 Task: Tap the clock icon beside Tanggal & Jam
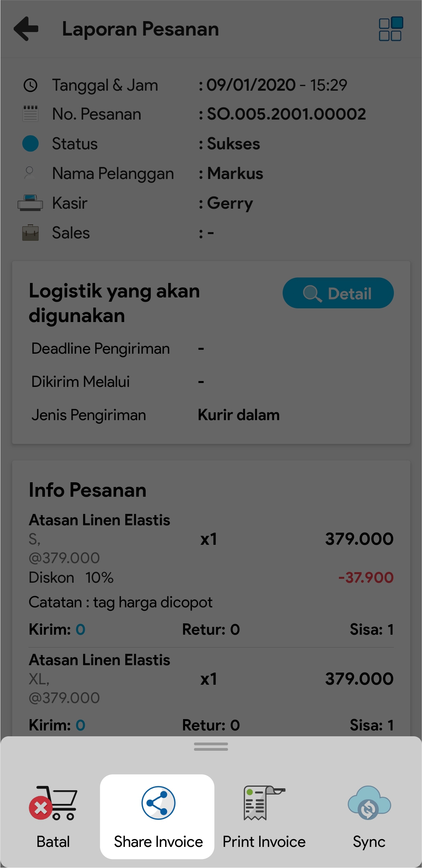click(30, 85)
